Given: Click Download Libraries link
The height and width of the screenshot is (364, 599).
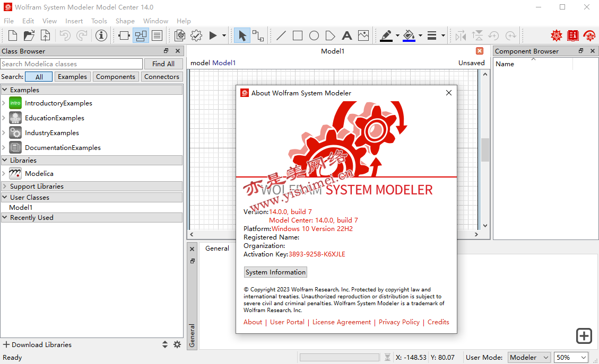Looking at the screenshot, I should (x=38, y=344).
